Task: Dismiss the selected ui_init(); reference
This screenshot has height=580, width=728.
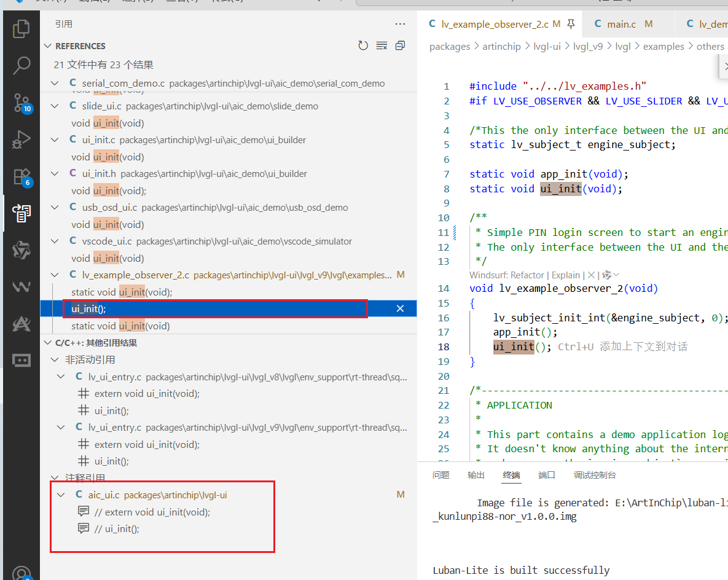Action: point(400,309)
